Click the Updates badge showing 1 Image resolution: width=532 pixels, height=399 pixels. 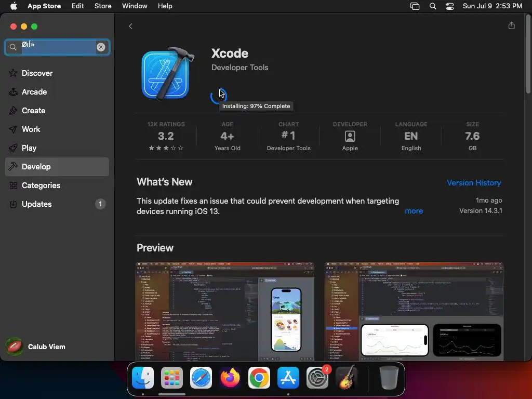coord(100,204)
